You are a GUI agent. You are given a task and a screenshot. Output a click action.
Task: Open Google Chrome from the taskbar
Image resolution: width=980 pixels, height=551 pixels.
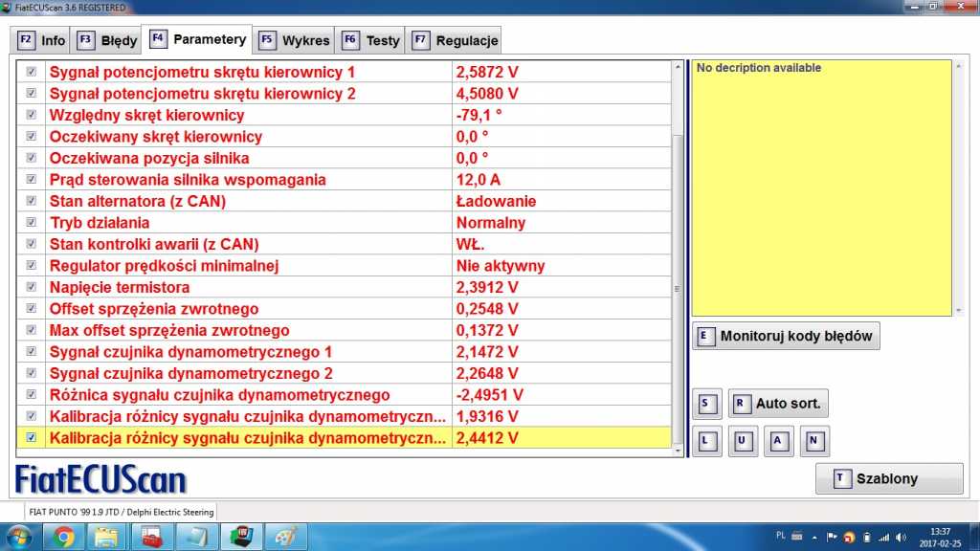point(65,537)
